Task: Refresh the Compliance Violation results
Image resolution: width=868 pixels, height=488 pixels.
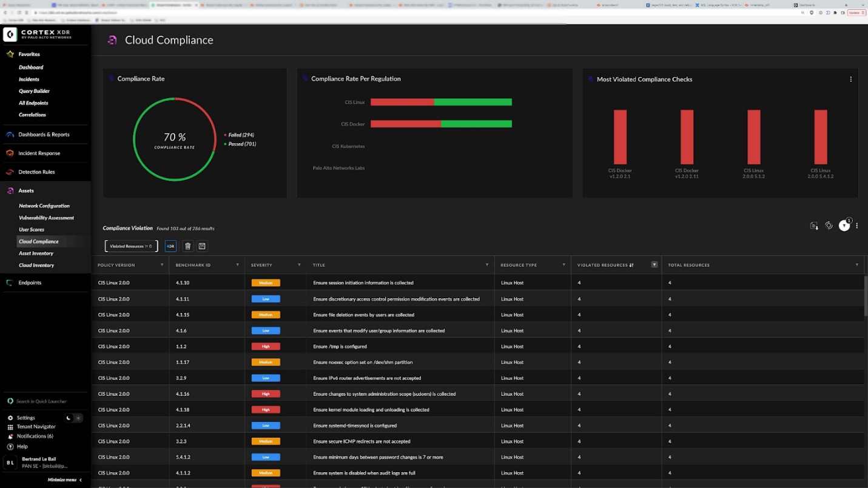Action: coord(829,225)
